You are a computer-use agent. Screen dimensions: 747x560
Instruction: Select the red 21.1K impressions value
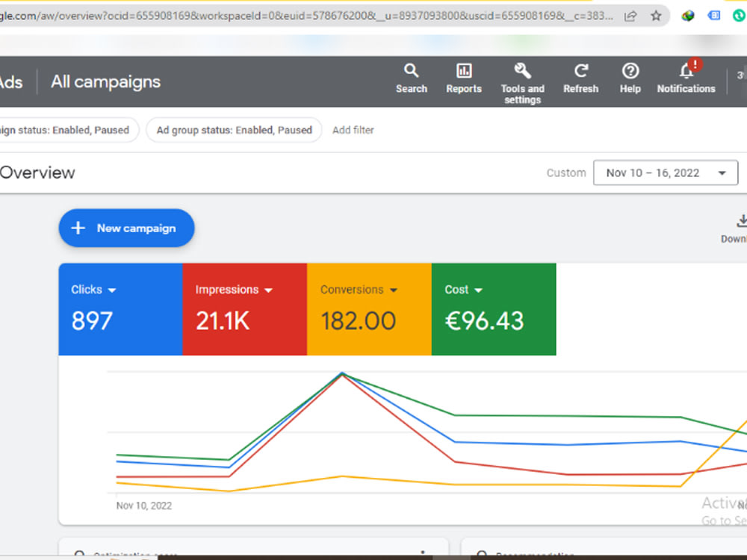pyautogui.click(x=223, y=320)
